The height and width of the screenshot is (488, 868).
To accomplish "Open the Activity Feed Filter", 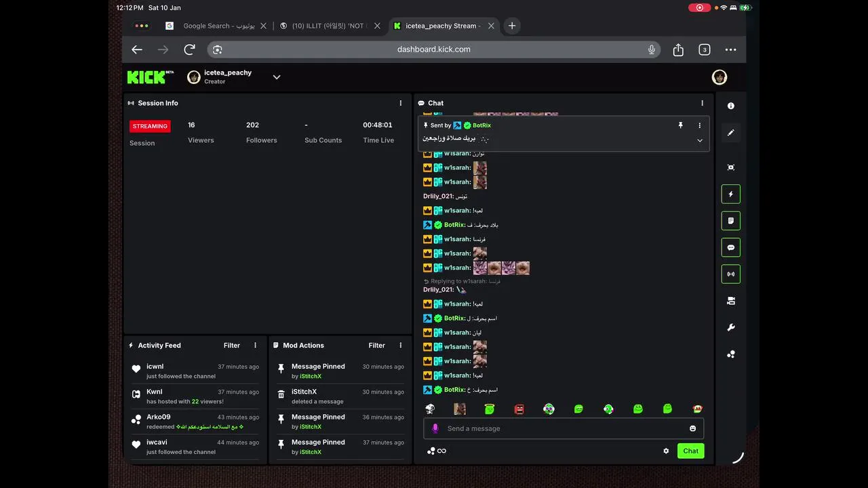I will pos(232,345).
